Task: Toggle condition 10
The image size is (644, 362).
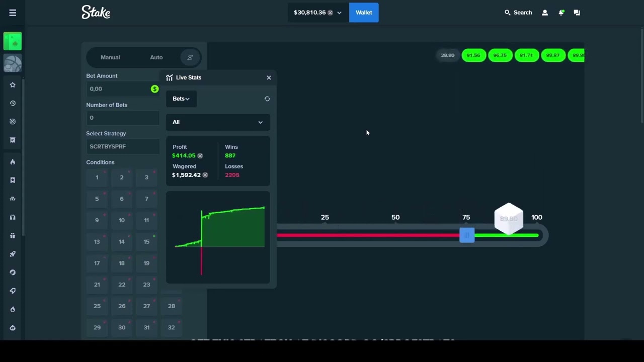Action: (122, 220)
